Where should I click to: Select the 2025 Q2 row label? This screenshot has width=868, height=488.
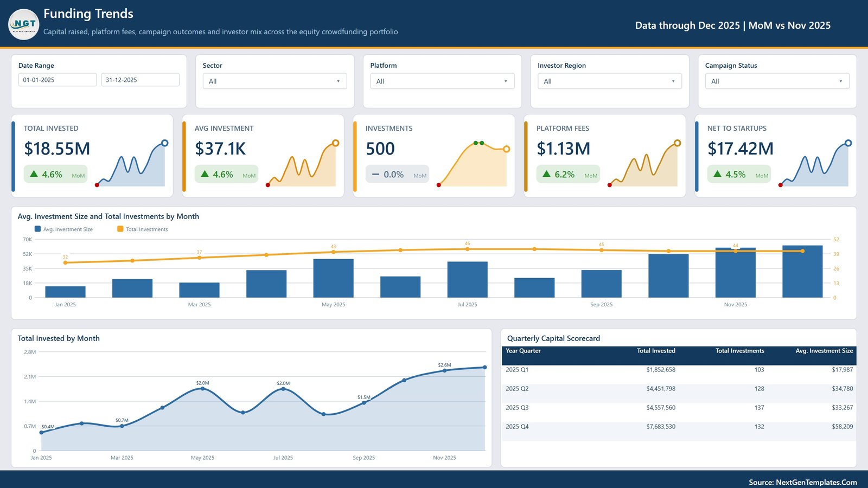(x=517, y=389)
